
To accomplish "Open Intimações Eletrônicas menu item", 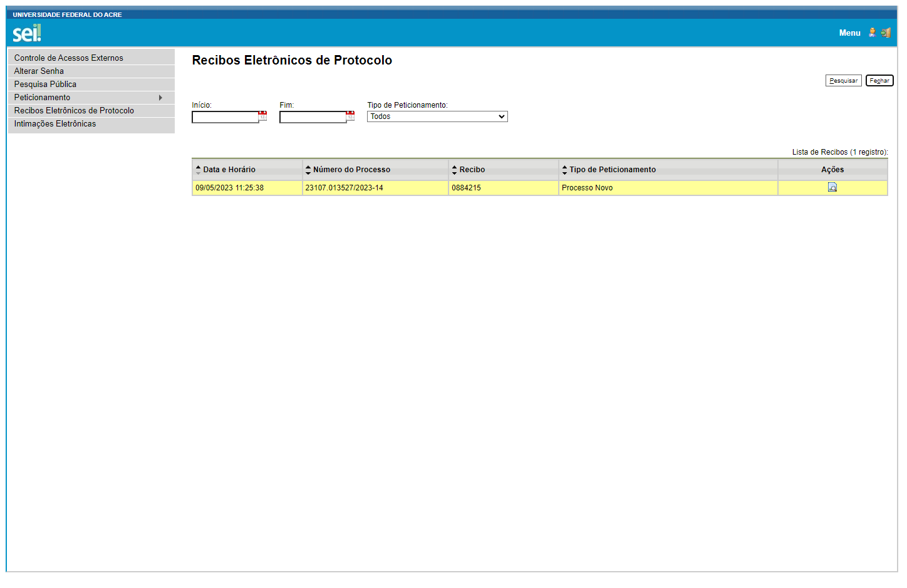I will coord(55,124).
